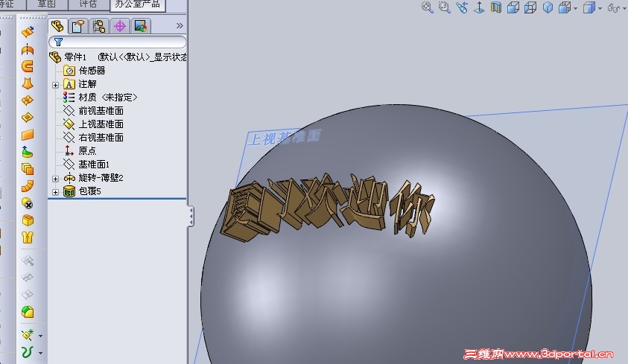Viewport: 628px width, 364px height.
Task: Click the 材质 material icon
Action: pos(69,98)
